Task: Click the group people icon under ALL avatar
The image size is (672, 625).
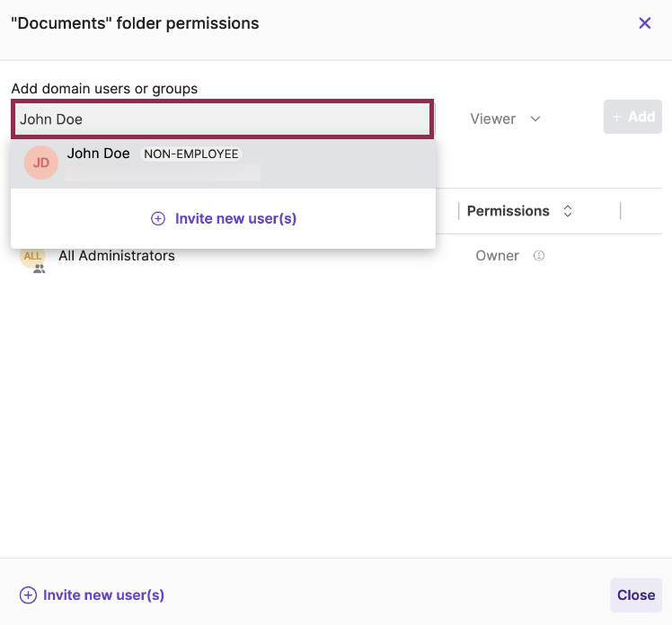Action: click(x=39, y=268)
